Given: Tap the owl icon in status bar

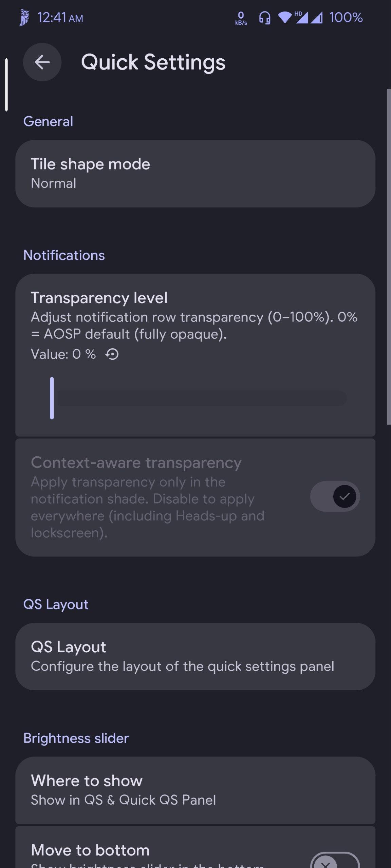Looking at the screenshot, I should tap(24, 18).
